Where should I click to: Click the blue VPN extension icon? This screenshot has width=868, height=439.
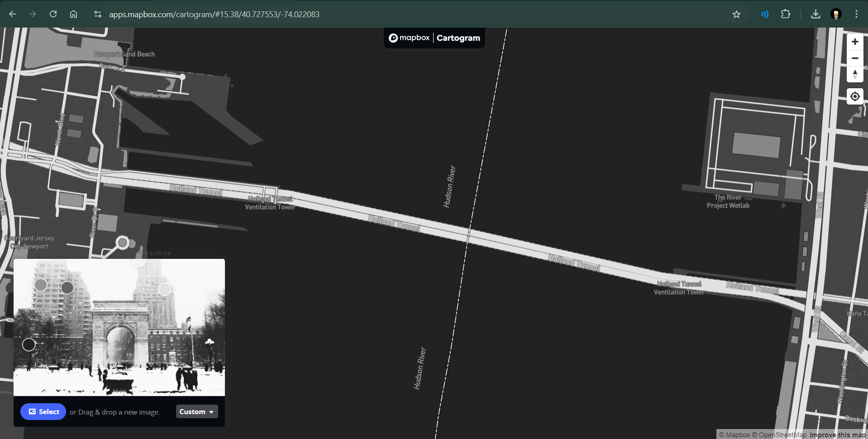764,14
